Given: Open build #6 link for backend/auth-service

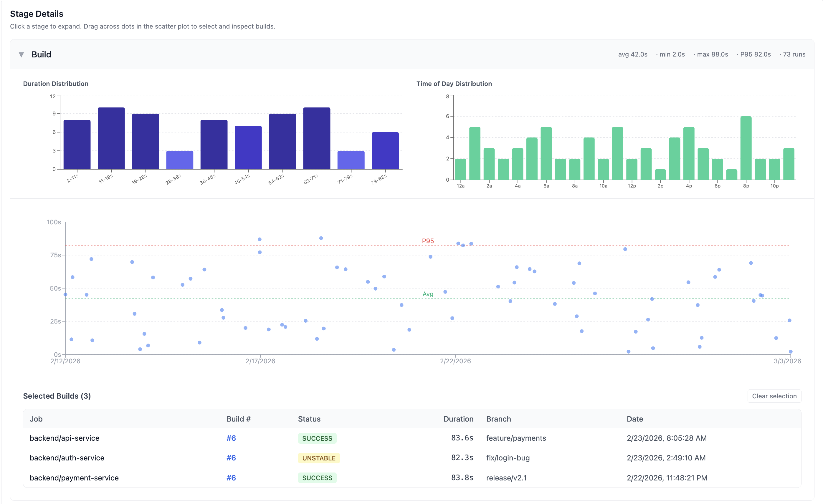Looking at the screenshot, I should 231,457.
